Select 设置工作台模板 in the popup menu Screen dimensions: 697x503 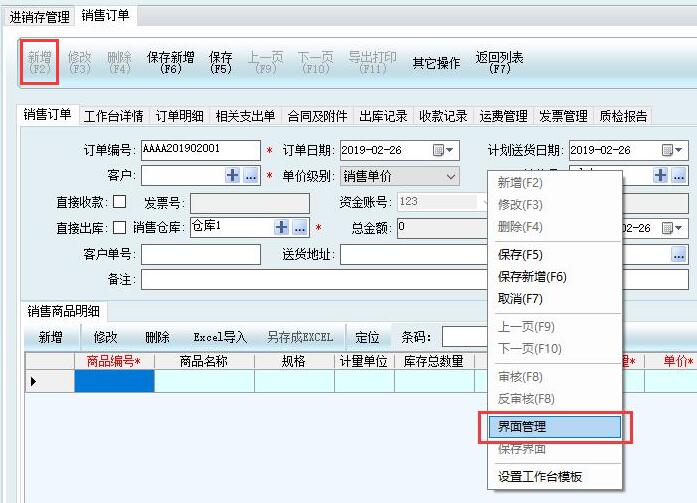coord(540,476)
